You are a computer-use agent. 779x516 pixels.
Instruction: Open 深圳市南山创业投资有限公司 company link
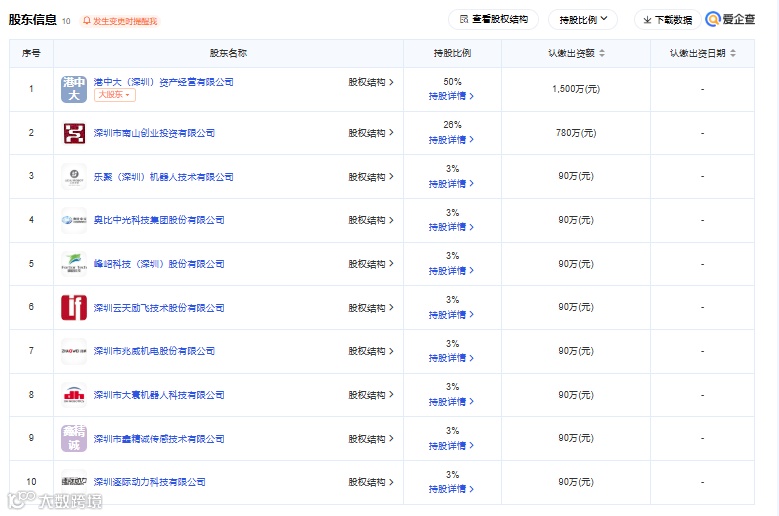[x=154, y=133]
